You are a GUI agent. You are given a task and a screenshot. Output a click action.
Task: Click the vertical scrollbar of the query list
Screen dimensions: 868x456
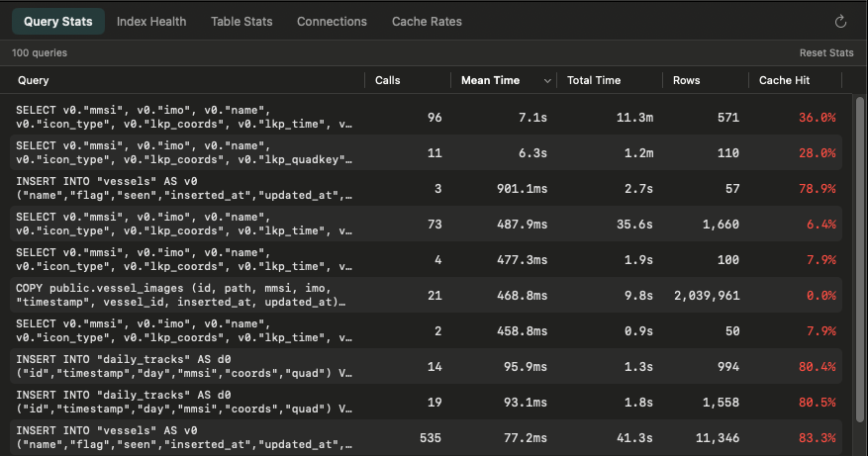click(860, 260)
